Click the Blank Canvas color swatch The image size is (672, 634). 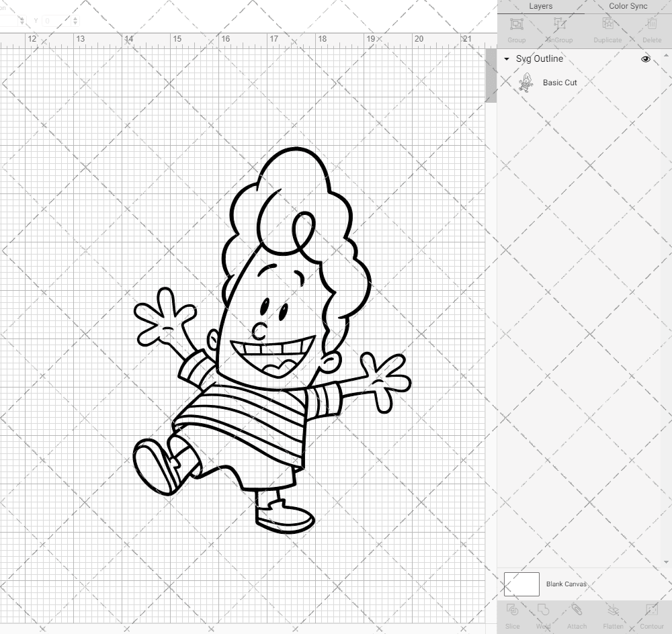tap(521, 584)
